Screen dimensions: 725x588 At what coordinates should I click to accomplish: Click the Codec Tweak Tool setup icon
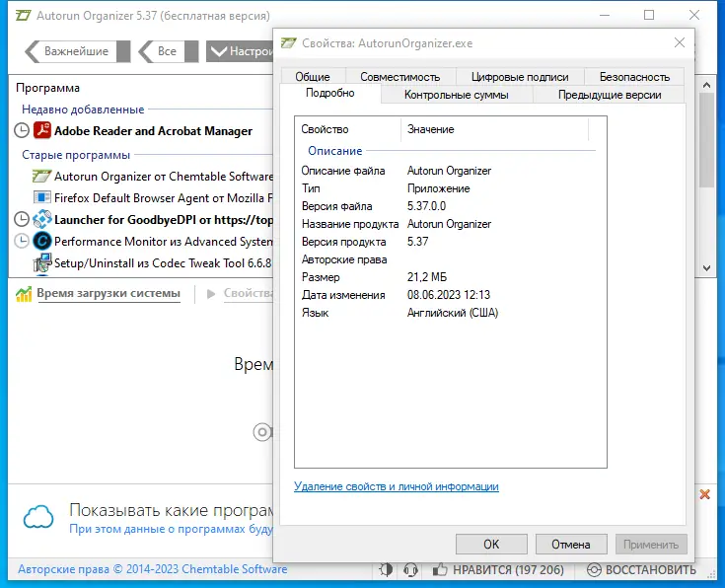click(x=42, y=262)
